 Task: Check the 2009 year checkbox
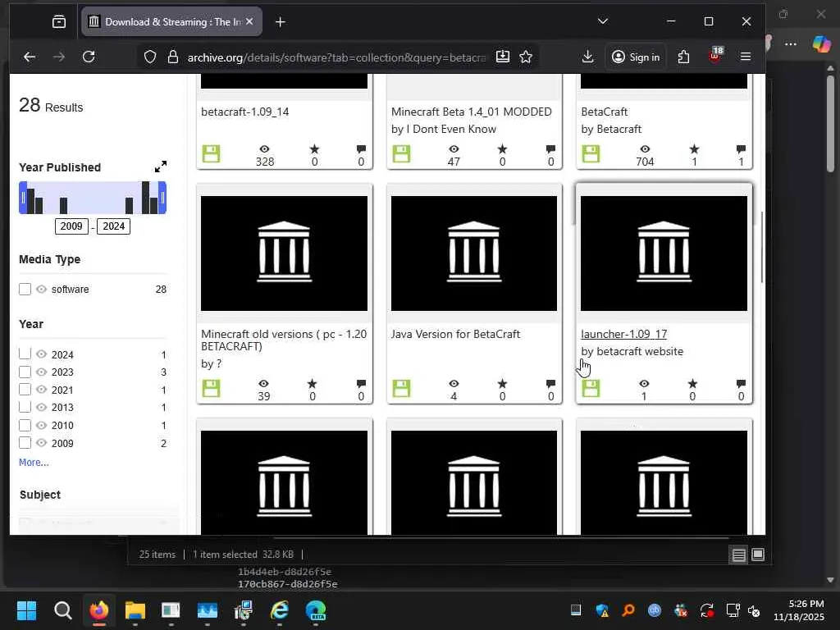click(x=25, y=443)
